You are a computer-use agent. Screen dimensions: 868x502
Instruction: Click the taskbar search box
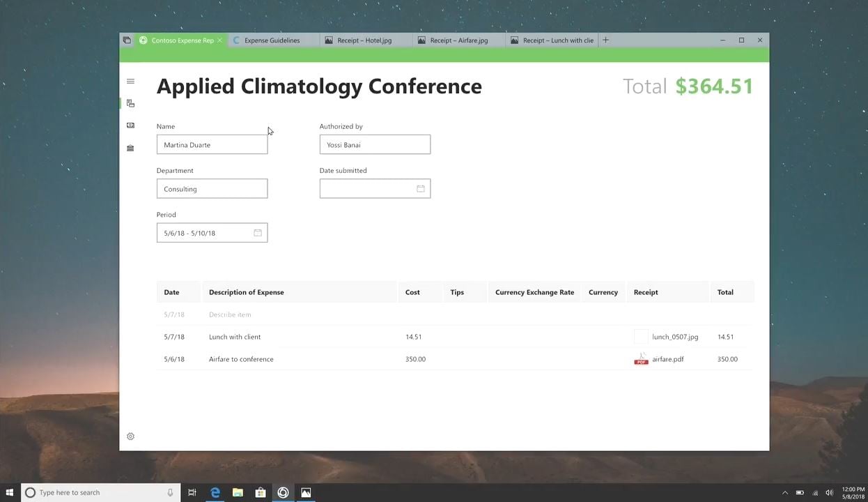(100, 492)
